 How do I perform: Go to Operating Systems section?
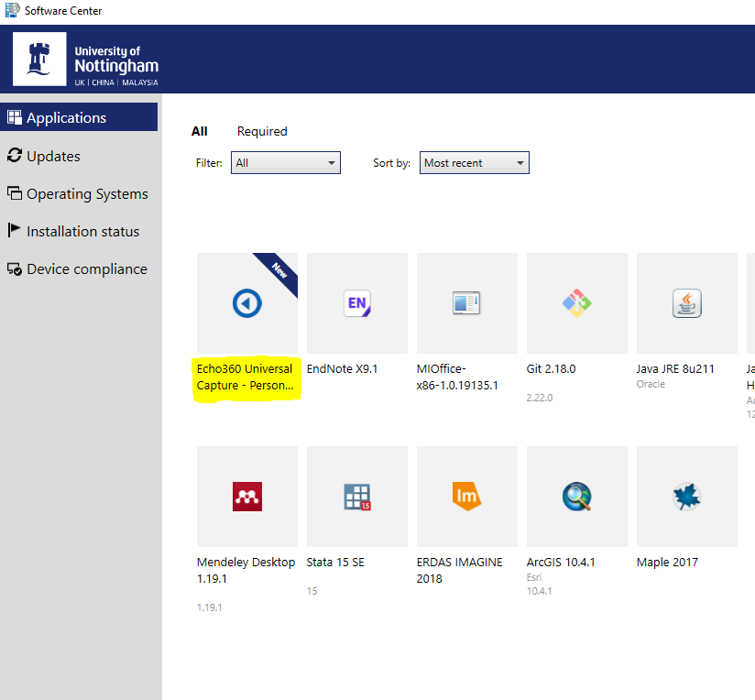pos(87,194)
